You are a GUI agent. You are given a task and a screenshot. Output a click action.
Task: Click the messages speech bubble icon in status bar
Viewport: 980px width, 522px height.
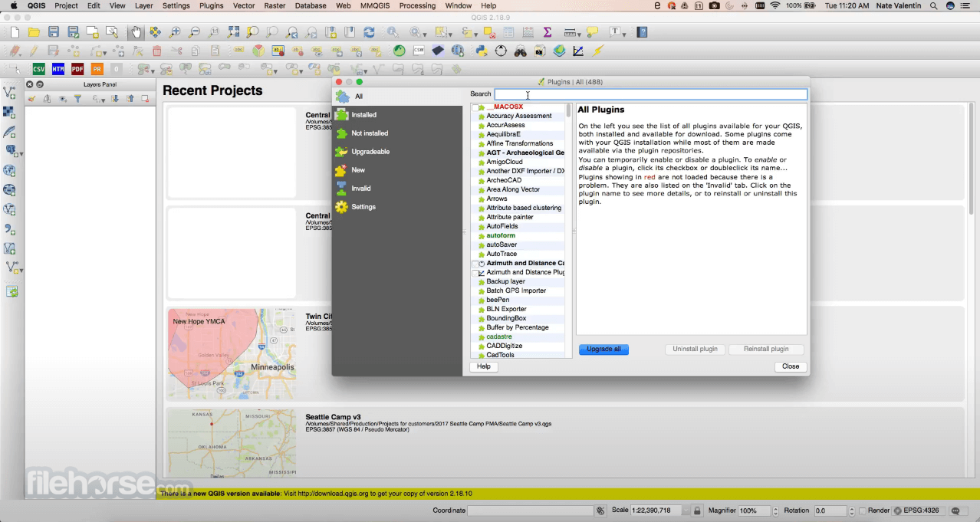[x=955, y=511]
